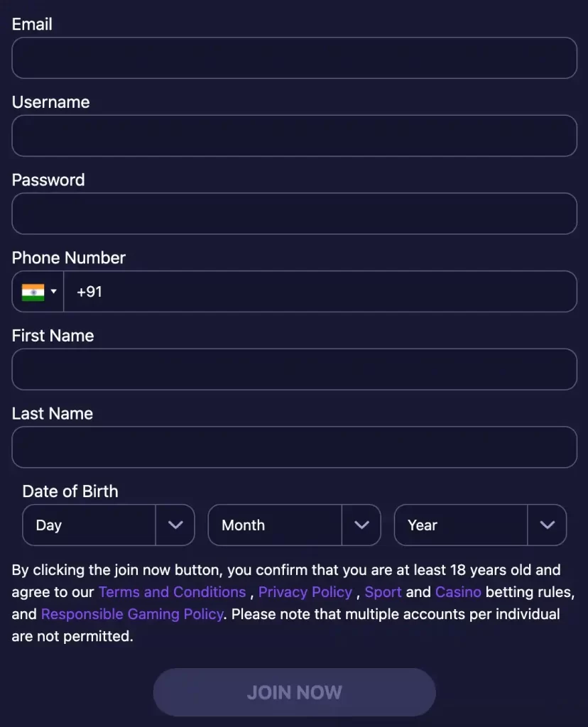View the Sport betting rules link
This screenshot has height=727, width=588.
pos(383,592)
